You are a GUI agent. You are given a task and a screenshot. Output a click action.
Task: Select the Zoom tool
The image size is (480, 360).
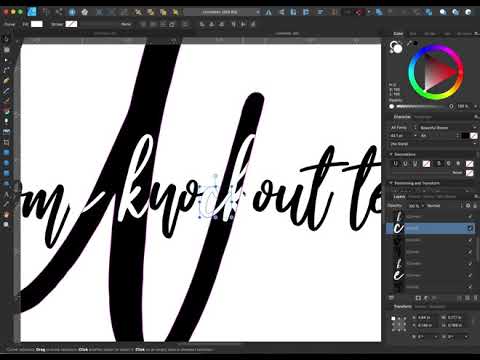point(6,225)
